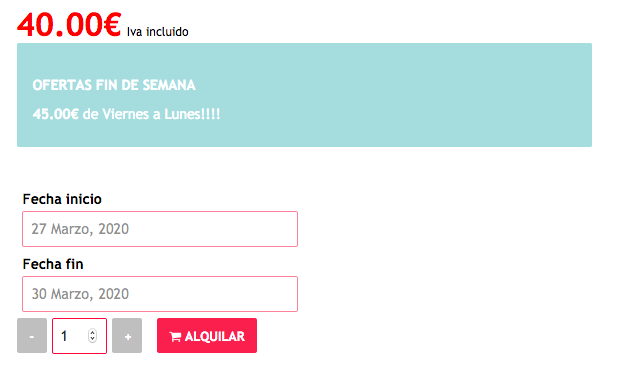627x373 pixels.
Task: Click the OFERTAS FIN DE SEMANA heading
Action: coord(114,85)
